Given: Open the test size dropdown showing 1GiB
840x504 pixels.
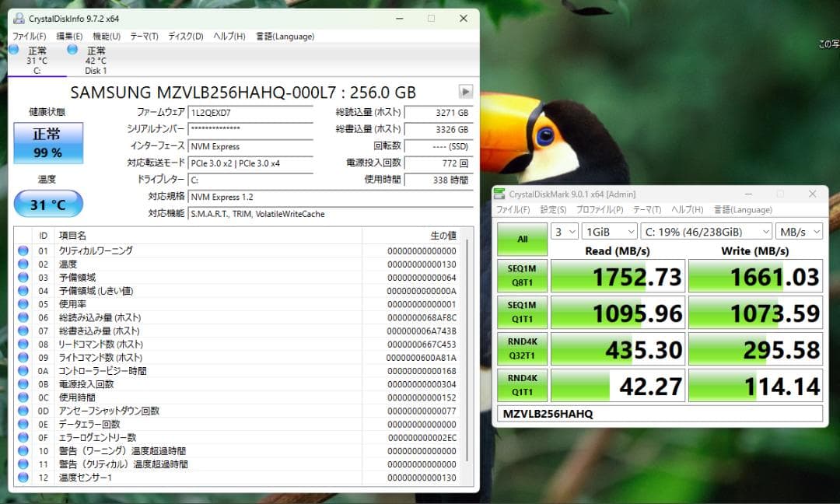Looking at the screenshot, I should (609, 230).
